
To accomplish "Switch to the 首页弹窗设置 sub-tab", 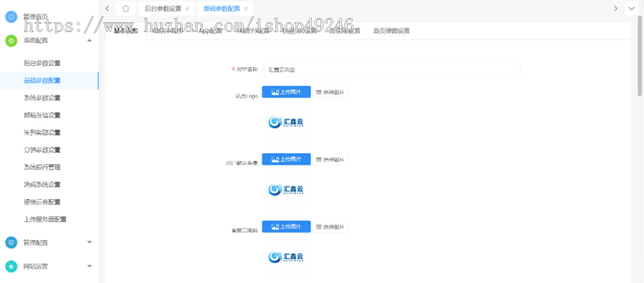I will (x=391, y=31).
